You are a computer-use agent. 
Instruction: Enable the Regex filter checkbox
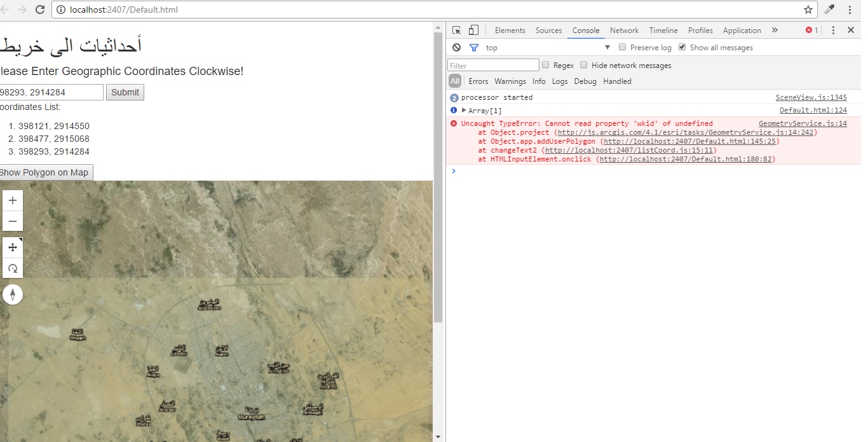(x=546, y=65)
